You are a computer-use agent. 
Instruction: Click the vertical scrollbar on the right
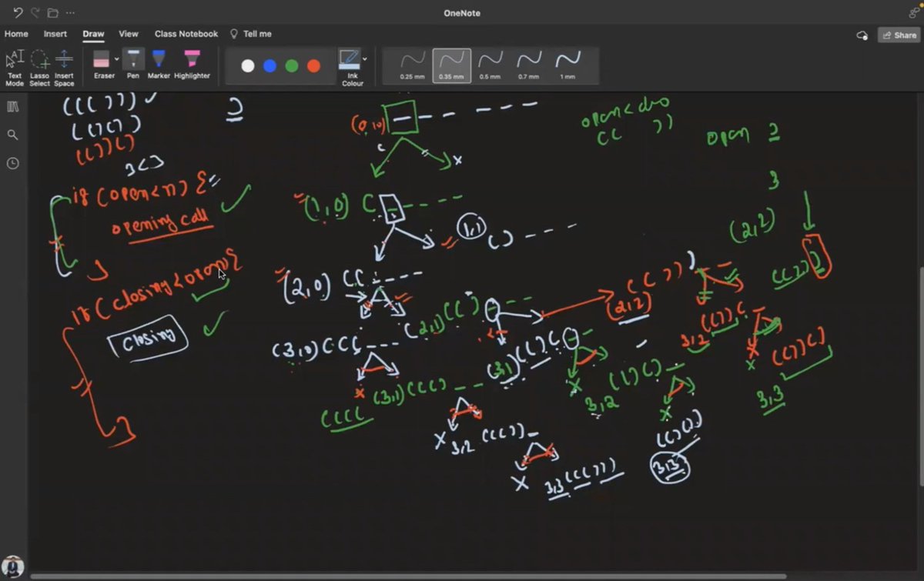(x=920, y=376)
